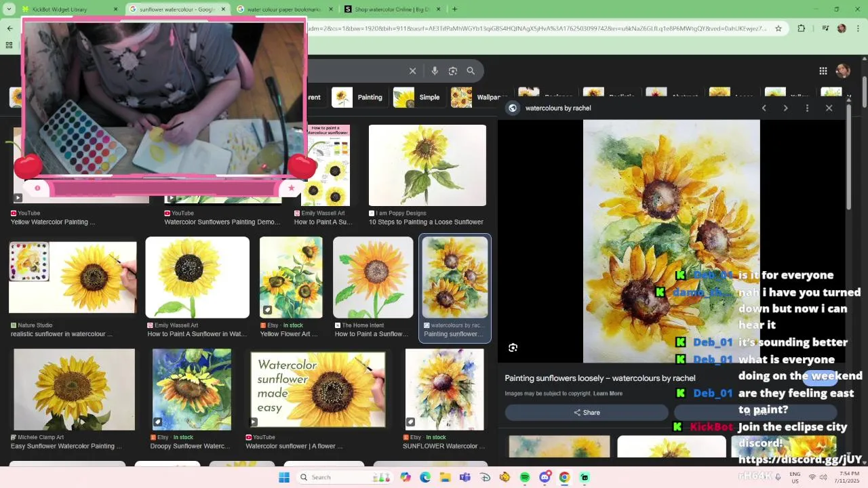This screenshot has height=488, width=868.
Task: Click '10 Steps to Painting a Loose Sunflower' text
Action: [x=426, y=222]
